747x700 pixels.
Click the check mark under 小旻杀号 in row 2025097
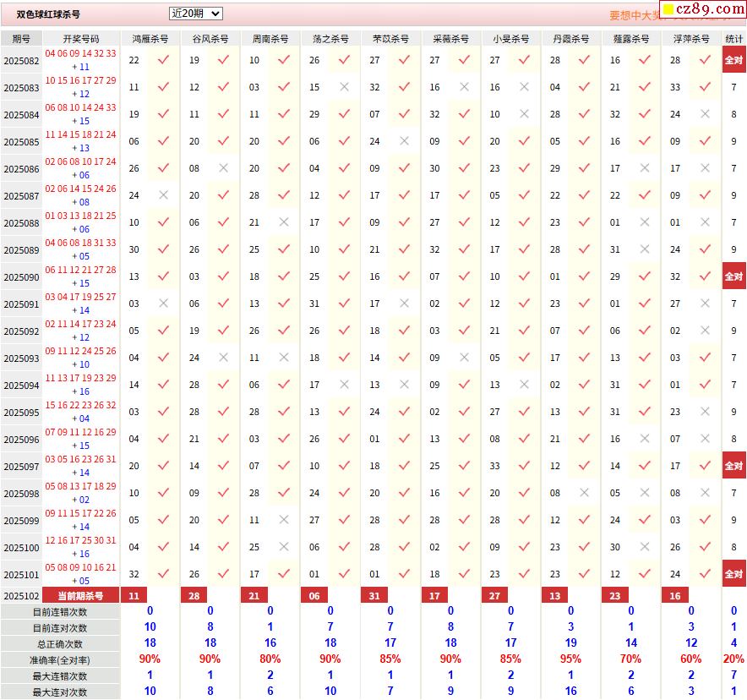525,466
